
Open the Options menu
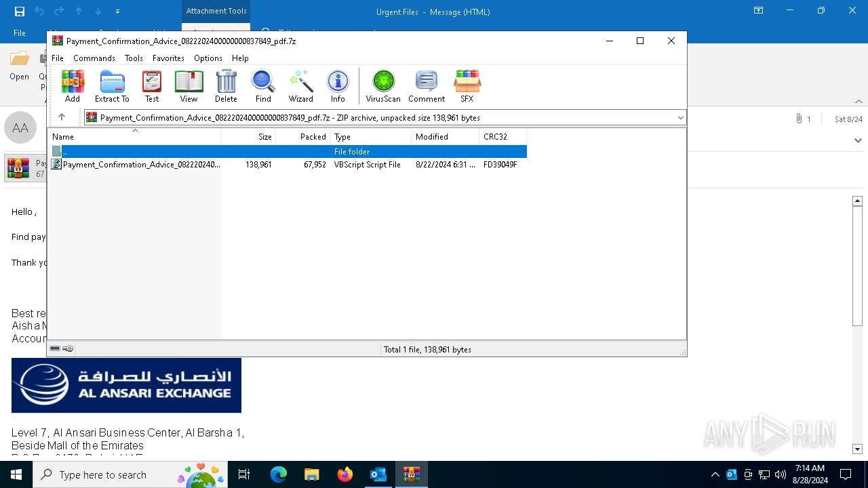208,58
